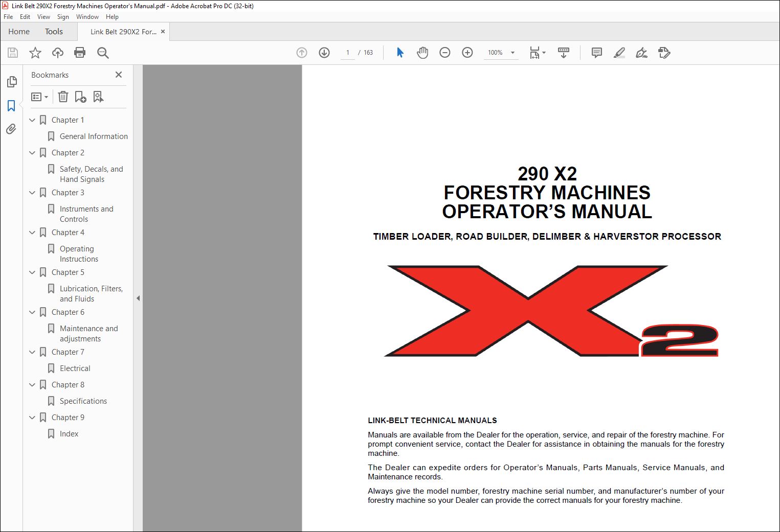The image size is (780, 532).
Task: Jump to Specifications bookmark
Action: (x=83, y=401)
